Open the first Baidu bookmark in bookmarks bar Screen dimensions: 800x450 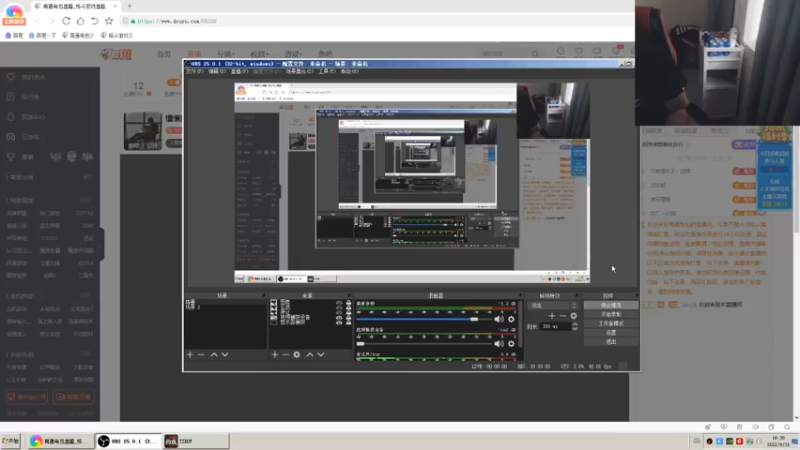click(14, 35)
